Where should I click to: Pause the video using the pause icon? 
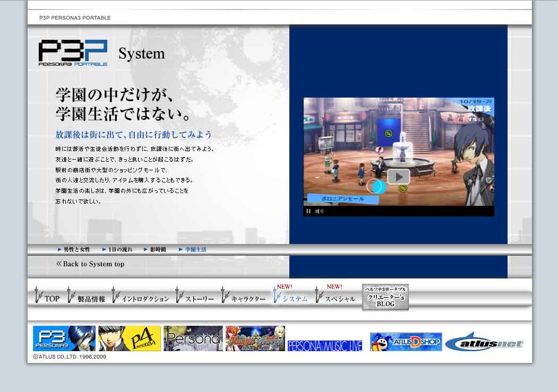[x=308, y=211]
